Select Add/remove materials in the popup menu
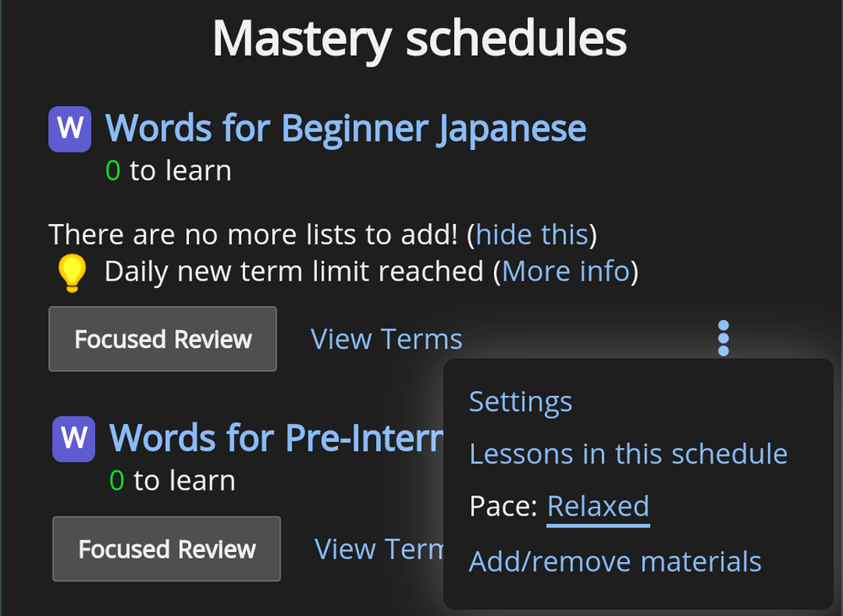 (615, 562)
